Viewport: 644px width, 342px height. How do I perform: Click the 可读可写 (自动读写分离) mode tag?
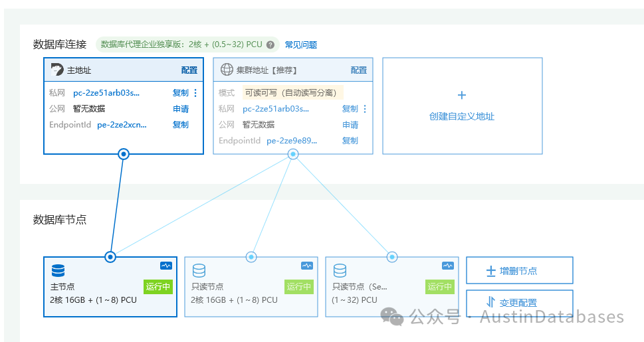293,93
